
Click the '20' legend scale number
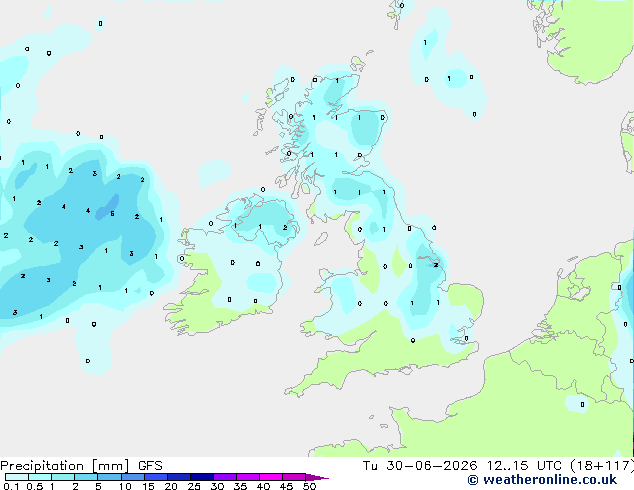171,486
